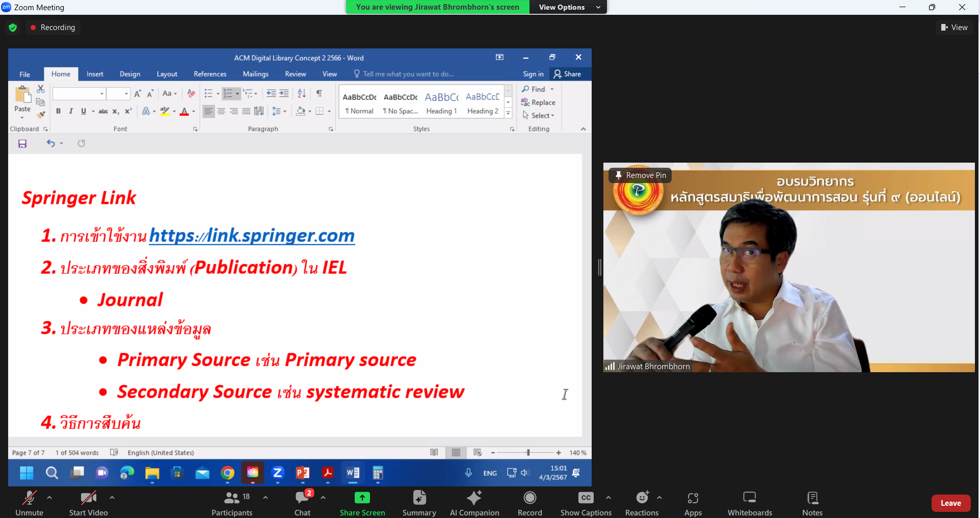
Task: Unmute the microphone
Action: 30,502
